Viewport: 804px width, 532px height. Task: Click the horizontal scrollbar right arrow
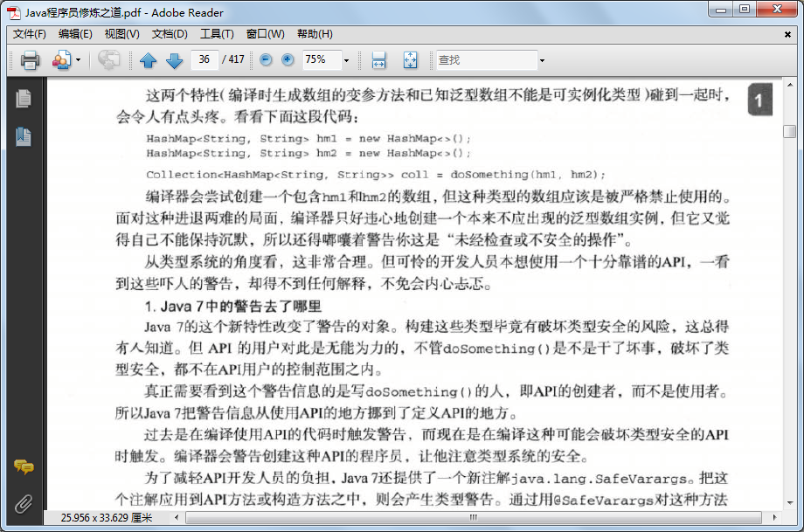[774, 518]
